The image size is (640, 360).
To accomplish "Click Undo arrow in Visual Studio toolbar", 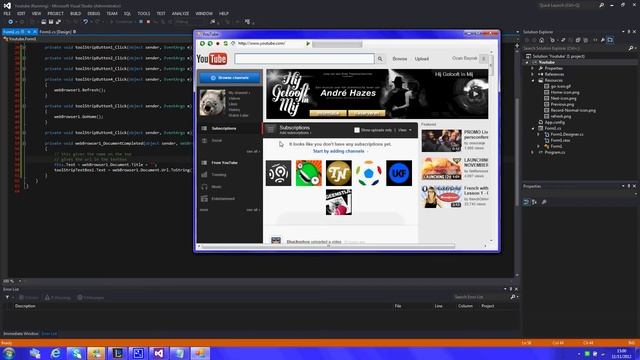I will pyautogui.click(x=85, y=22).
